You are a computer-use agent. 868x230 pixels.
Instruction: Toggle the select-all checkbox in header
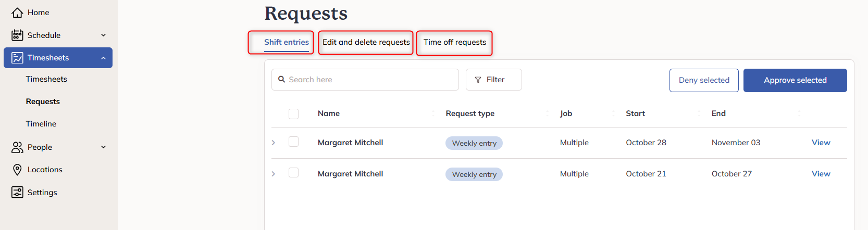[x=294, y=113]
